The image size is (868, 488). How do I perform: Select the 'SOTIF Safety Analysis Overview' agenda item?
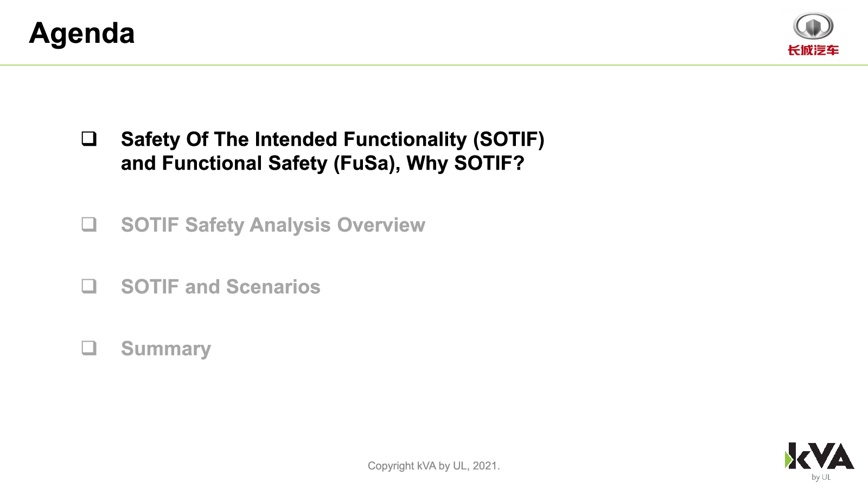click(x=273, y=225)
